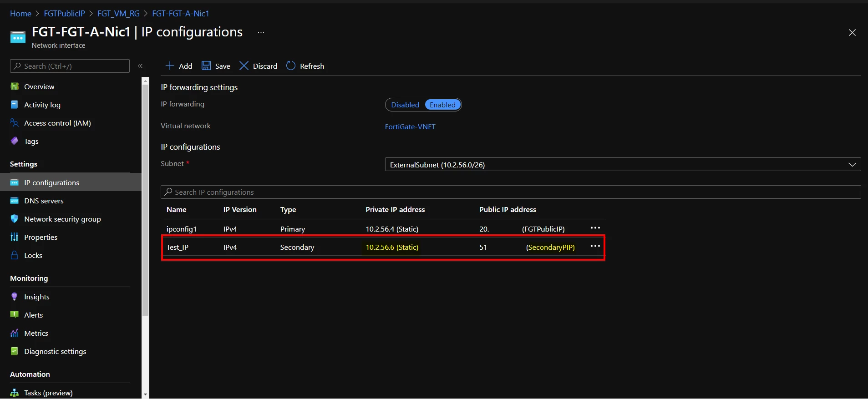The height and width of the screenshot is (399, 868).
Task: Click the sidebar scrollbar thumb
Action: click(x=146, y=200)
